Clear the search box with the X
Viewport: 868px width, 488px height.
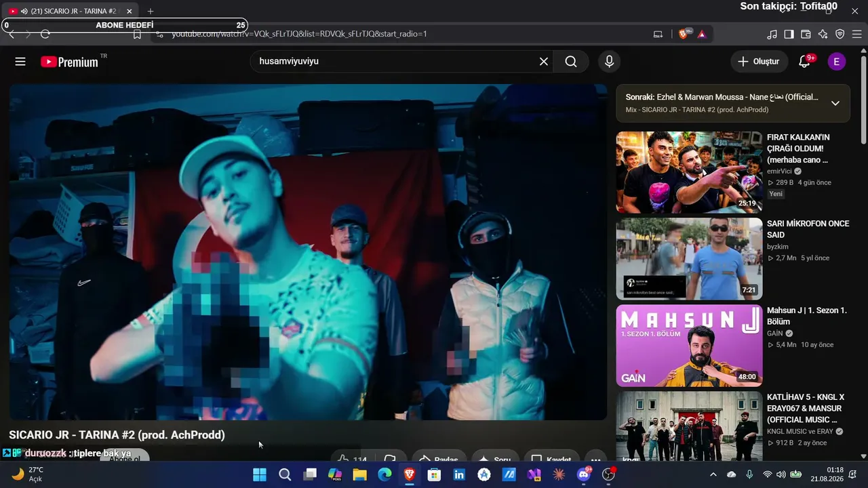pyautogui.click(x=544, y=62)
